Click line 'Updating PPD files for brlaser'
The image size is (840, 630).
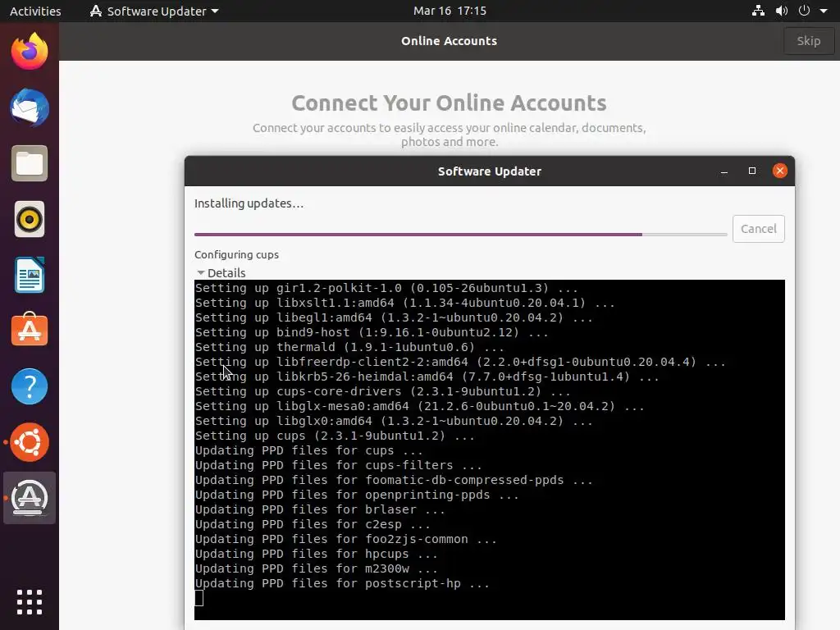320,509
